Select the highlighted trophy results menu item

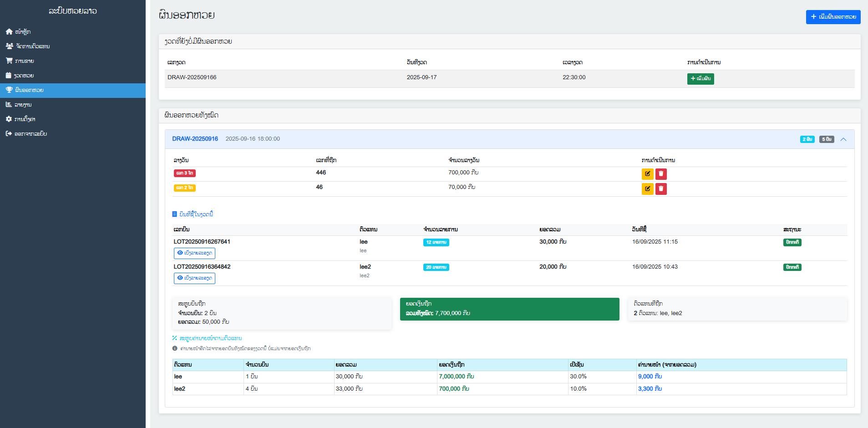[x=29, y=90]
